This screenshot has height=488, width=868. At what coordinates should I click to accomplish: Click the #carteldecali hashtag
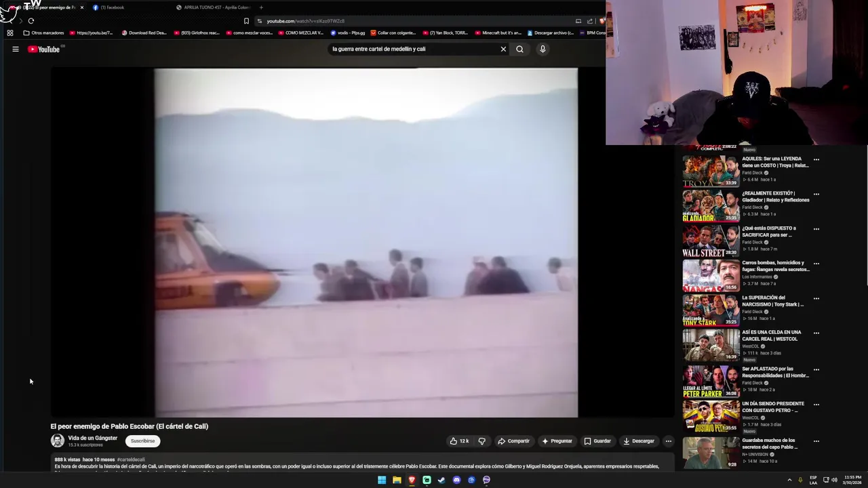coord(131,460)
